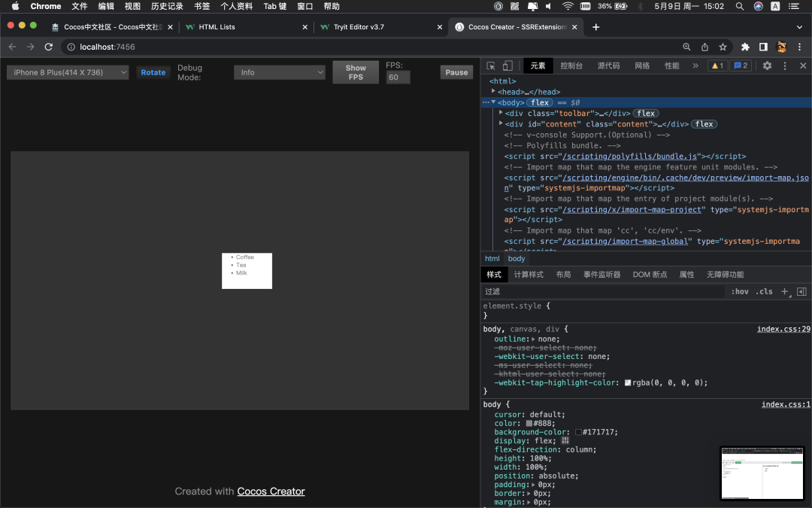
Task: Toggle the computed styles sidebar pane
Action: click(x=801, y=291)
